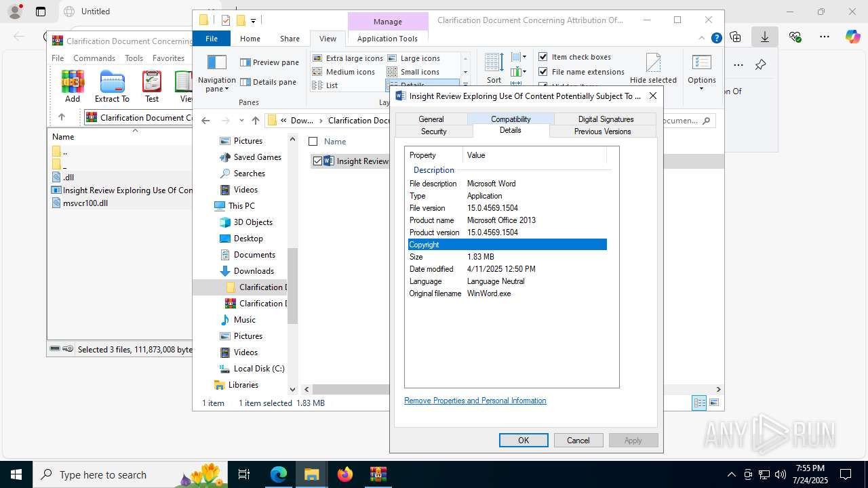Switch to General tab in properties dialog
Image resolution: width=868 pixels, height=488 pixels.
click(431, 119)
